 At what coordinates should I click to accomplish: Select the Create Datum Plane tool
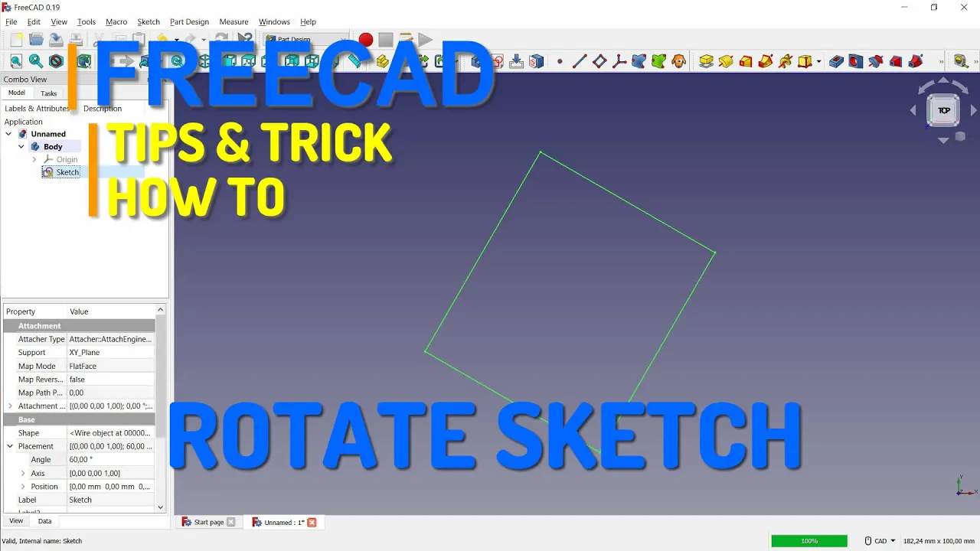[599, 61]
